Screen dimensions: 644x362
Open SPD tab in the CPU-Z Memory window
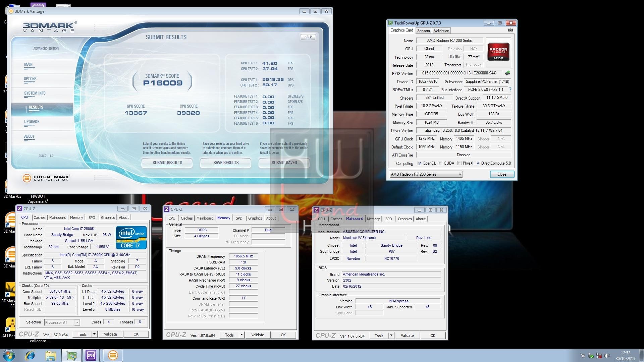(x=239, y=218)
